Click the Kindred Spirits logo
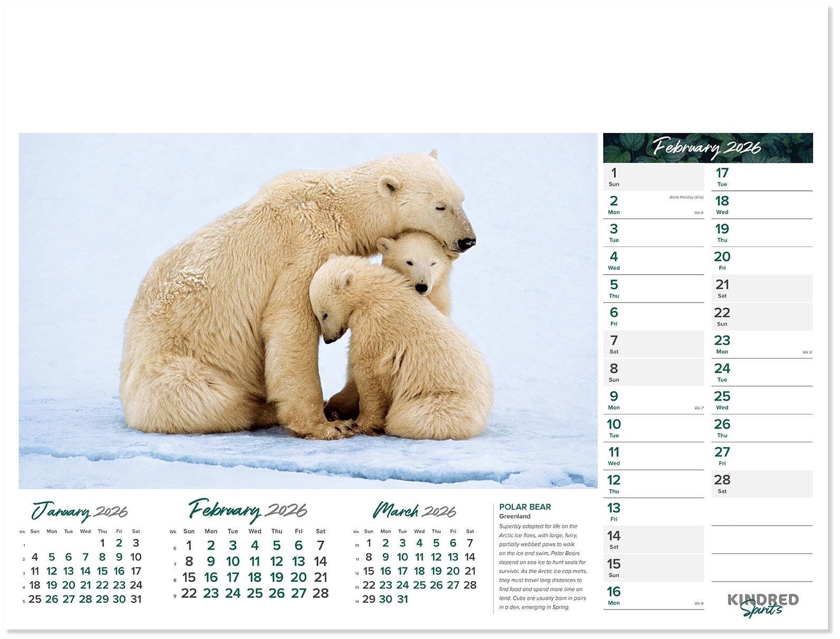The image size is (840, 639). tap(762, 604)
